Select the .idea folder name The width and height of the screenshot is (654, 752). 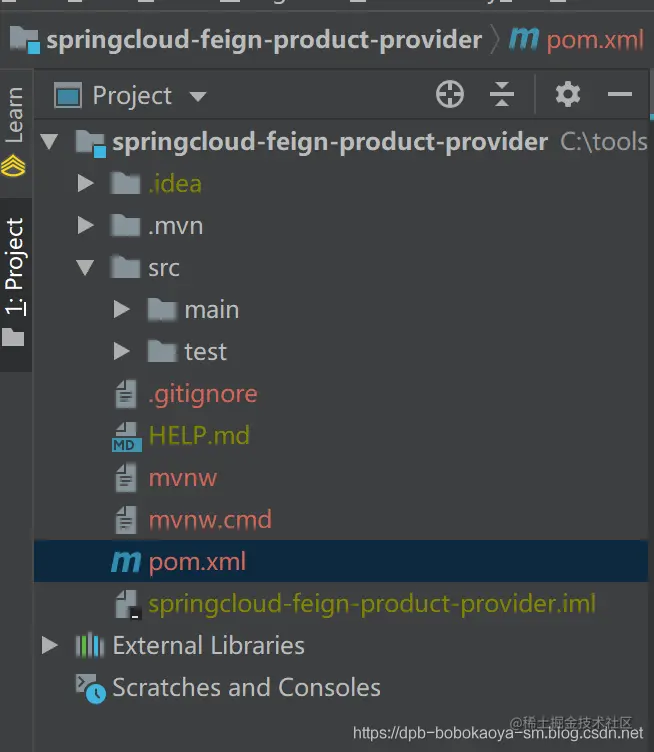[175, 184]
